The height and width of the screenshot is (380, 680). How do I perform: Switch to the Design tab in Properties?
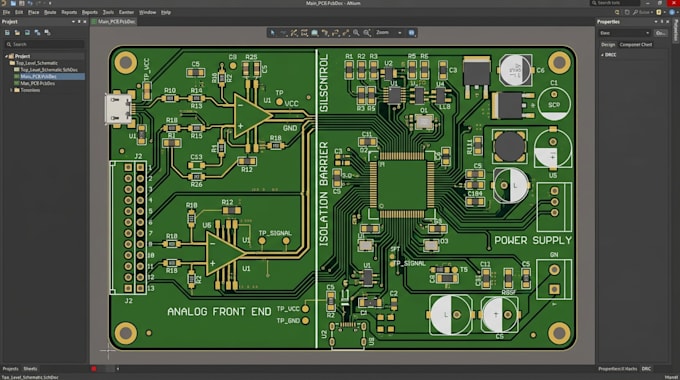tap(608, 45)
